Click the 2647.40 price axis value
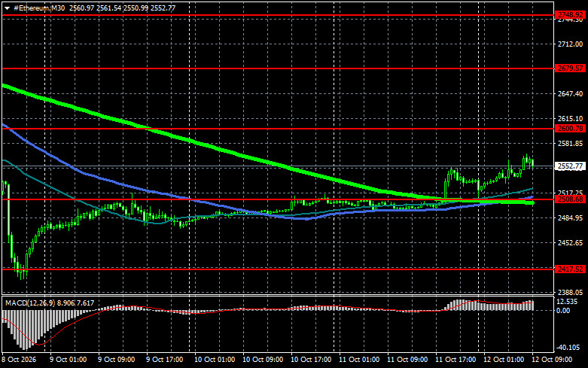 click(571, 93)
